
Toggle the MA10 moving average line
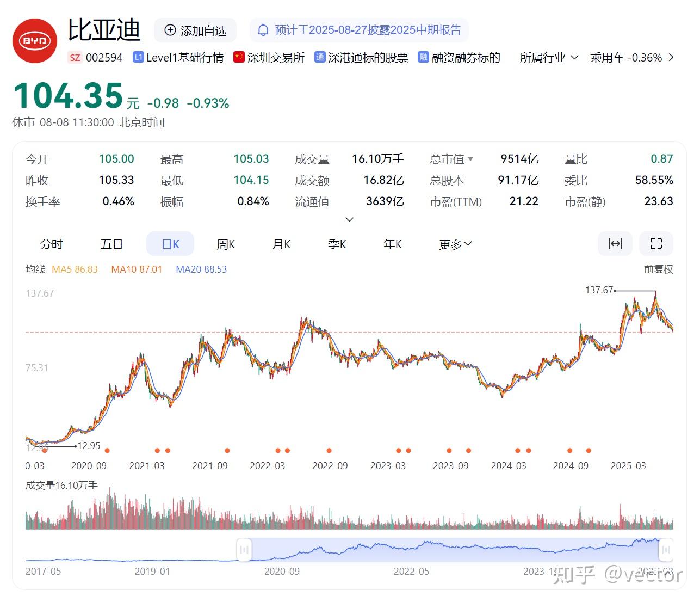click(137, 269)
